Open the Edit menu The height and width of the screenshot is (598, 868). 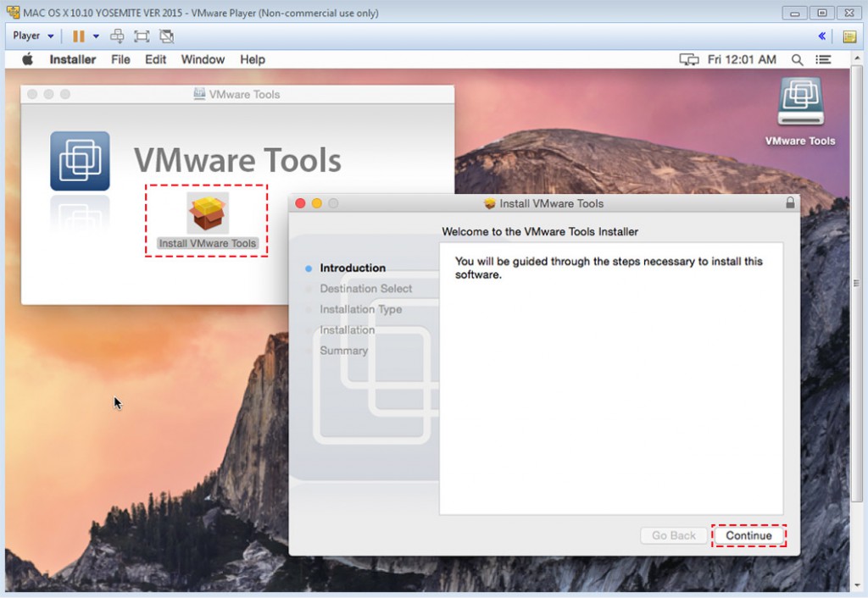156,59
